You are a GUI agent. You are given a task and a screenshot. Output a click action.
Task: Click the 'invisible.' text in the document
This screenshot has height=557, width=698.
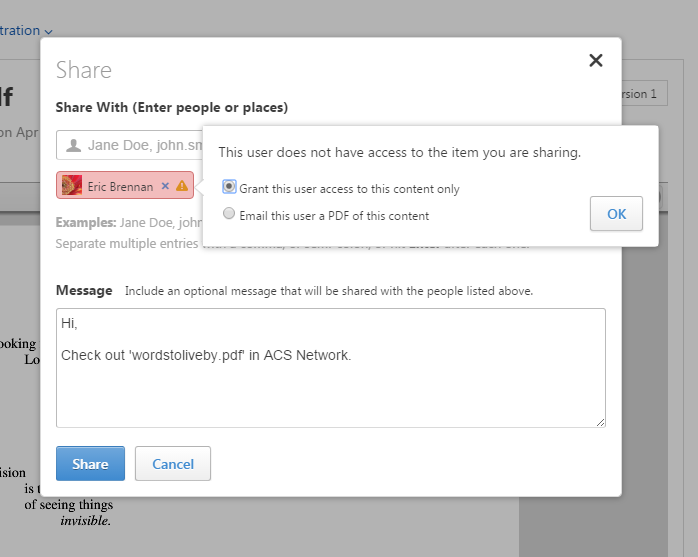(85, 520)
